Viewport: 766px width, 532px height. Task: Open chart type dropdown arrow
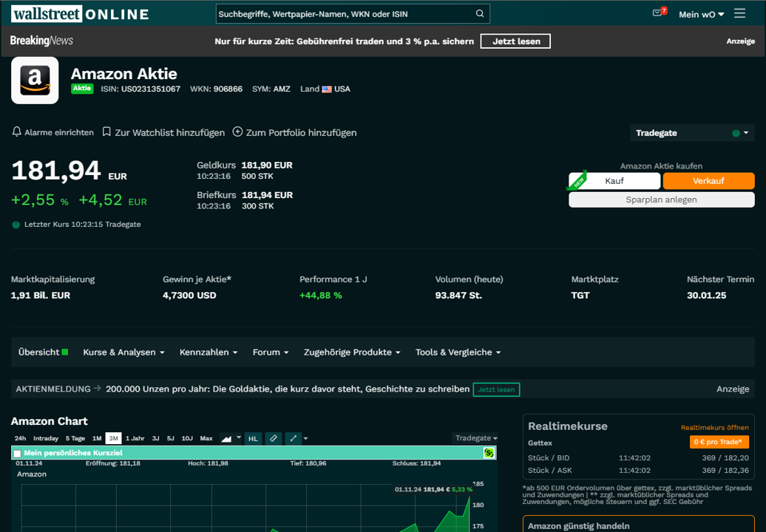[239, 438]
